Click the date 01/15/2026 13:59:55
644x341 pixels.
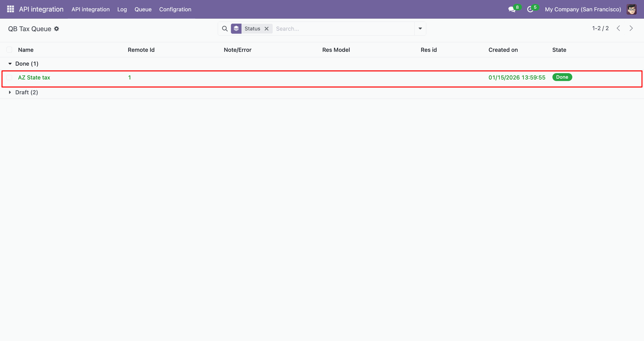517,77
